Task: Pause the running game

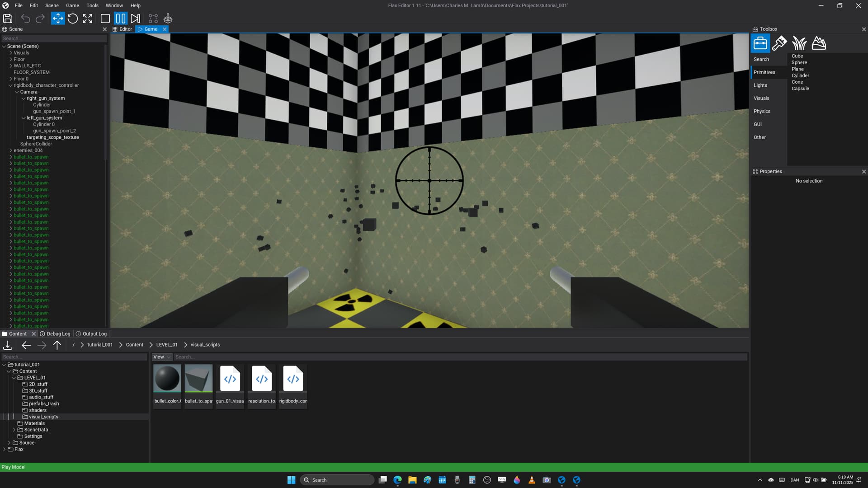Action: pyautogui.click(x=120, y=19)
